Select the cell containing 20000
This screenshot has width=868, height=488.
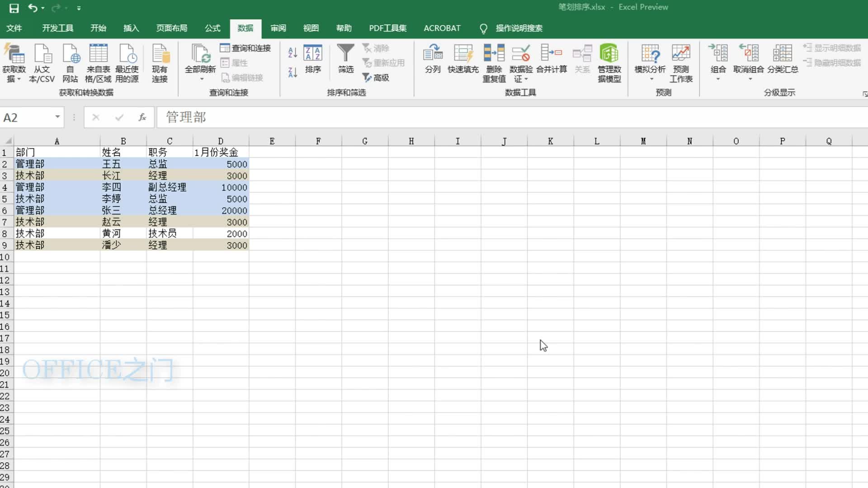tap(221, 211)
